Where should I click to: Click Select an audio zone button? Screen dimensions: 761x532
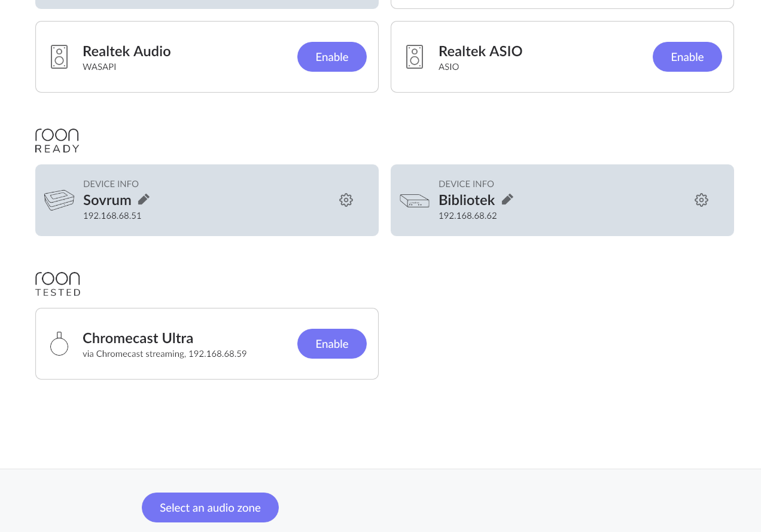click(x=210, y=507)
